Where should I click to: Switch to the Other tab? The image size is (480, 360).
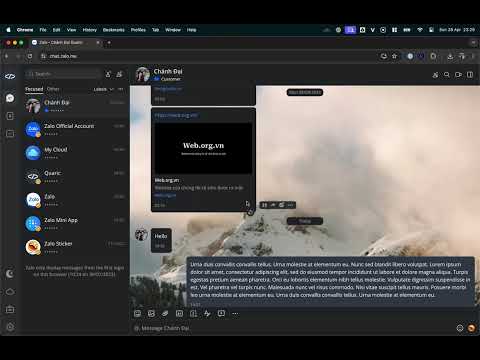(x=53, y=89)
